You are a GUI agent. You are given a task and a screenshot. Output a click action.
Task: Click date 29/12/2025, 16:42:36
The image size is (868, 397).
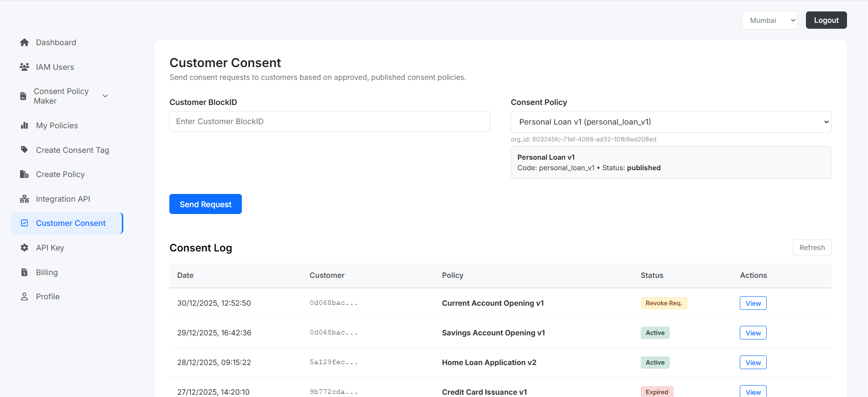point(214,333)
